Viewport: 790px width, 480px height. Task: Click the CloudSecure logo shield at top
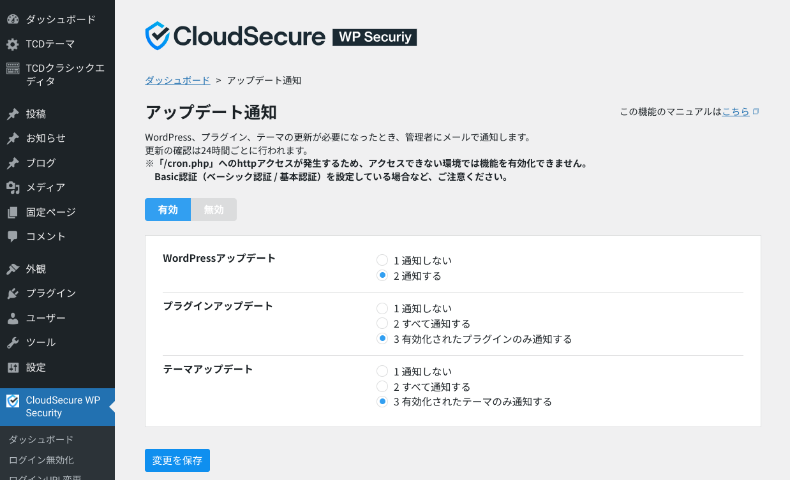(157, 36)
